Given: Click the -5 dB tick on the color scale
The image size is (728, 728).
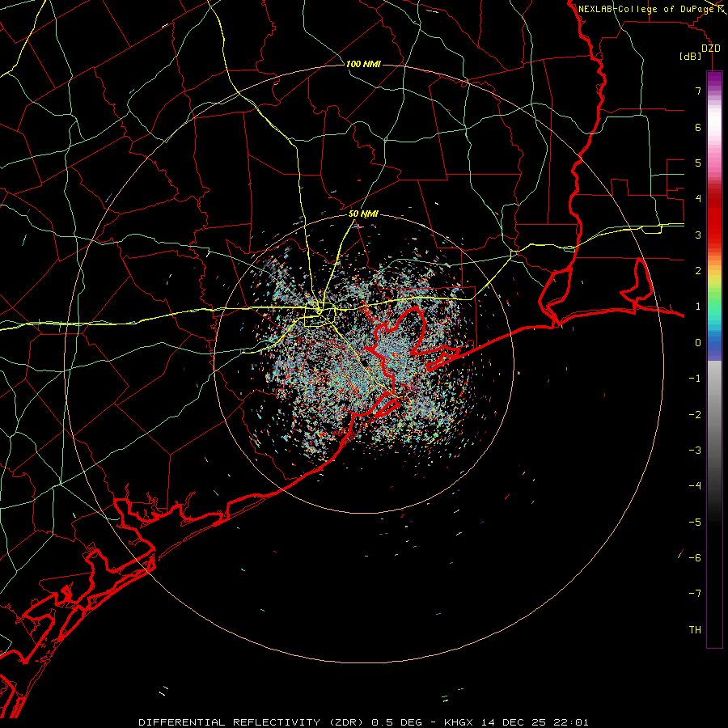Looking at the screenshot, I should pyautogui.click(x=695, y=523).
